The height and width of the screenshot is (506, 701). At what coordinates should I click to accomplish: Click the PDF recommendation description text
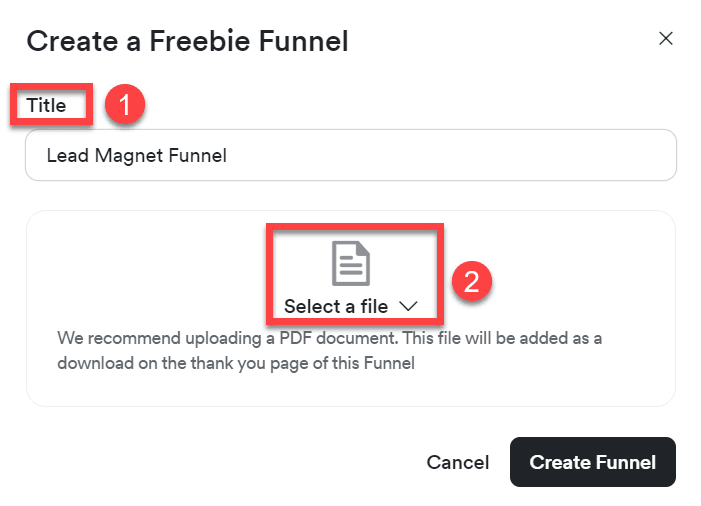point(329,350)
